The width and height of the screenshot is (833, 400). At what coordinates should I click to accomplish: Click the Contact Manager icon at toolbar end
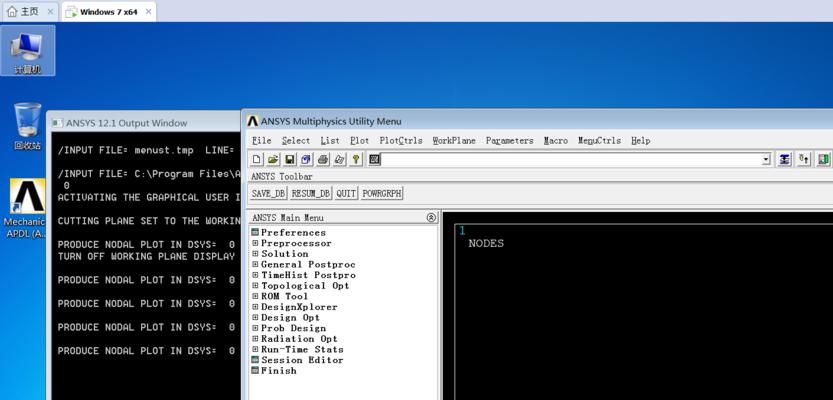click(x=823, y=159)
